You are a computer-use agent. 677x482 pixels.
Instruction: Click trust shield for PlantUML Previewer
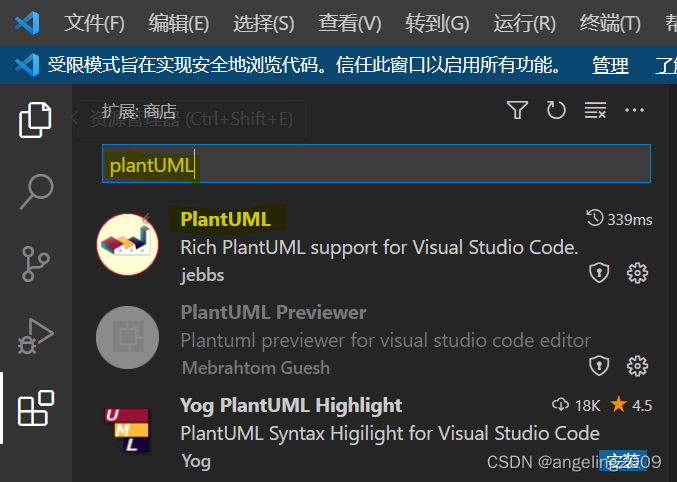[x=599, y=366]
